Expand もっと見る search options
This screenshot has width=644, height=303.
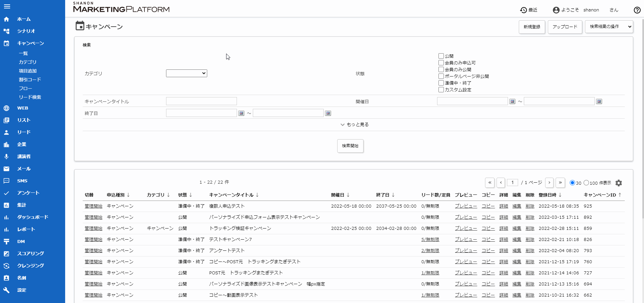click(354, 124)
